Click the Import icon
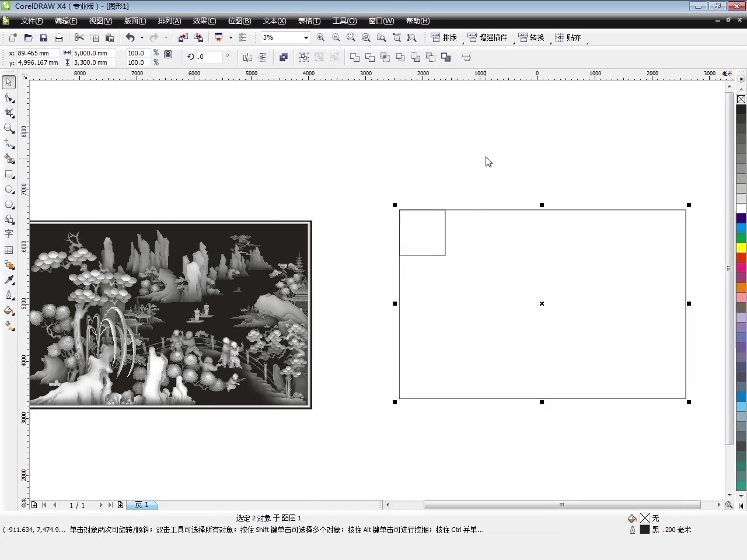The height and width of the screenshot is (560, 747). click(x=183, y=37)
